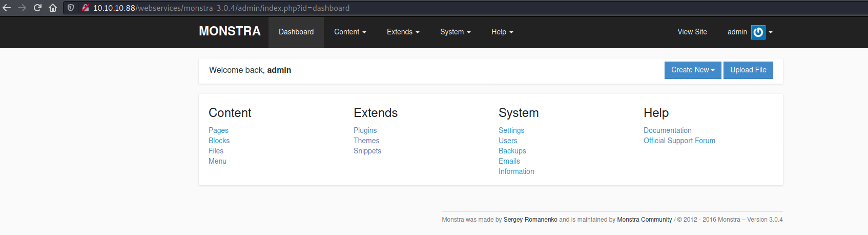Screen dimensions: 868x235
Task: Open the Pages link under Content
Action: click(x=218, y=130)
